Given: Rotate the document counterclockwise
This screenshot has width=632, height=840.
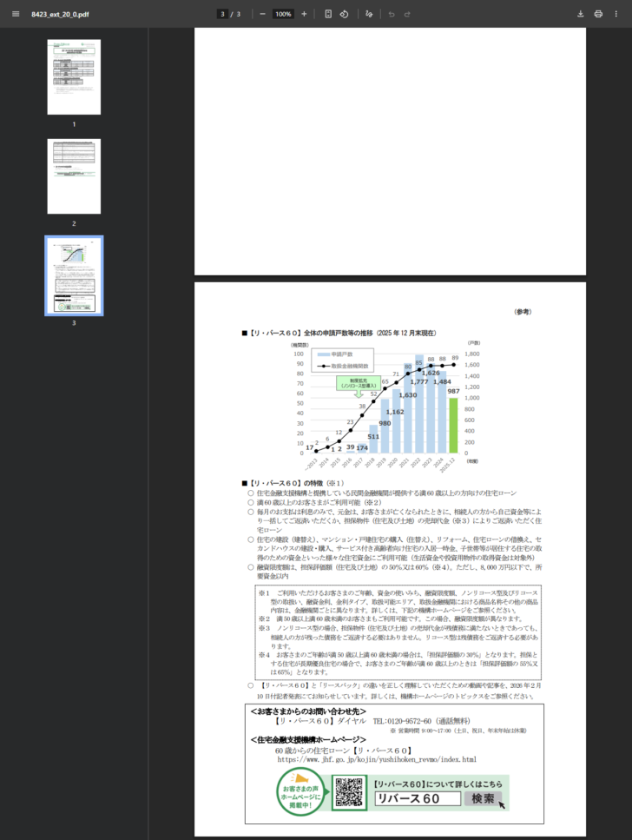Looking at the screenshot, I should 345,14.
